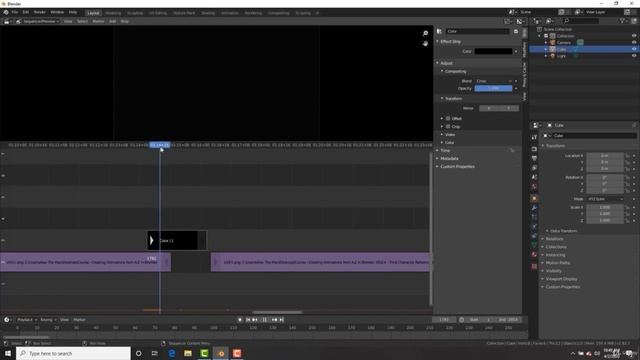Hide the Camera using its eye icon
640x360 pixels.
click(x=634, y=42)
